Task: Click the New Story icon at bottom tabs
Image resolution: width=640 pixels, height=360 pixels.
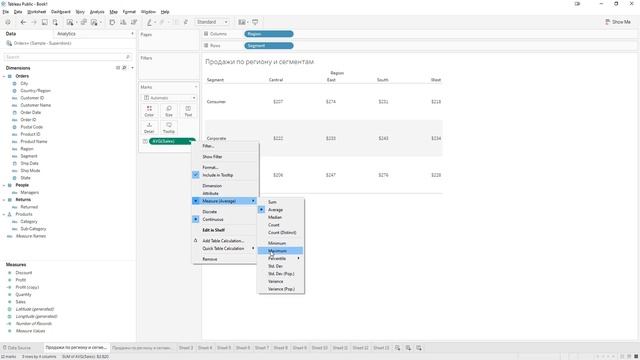Action: pyautogui.click(x=419, y=348)
